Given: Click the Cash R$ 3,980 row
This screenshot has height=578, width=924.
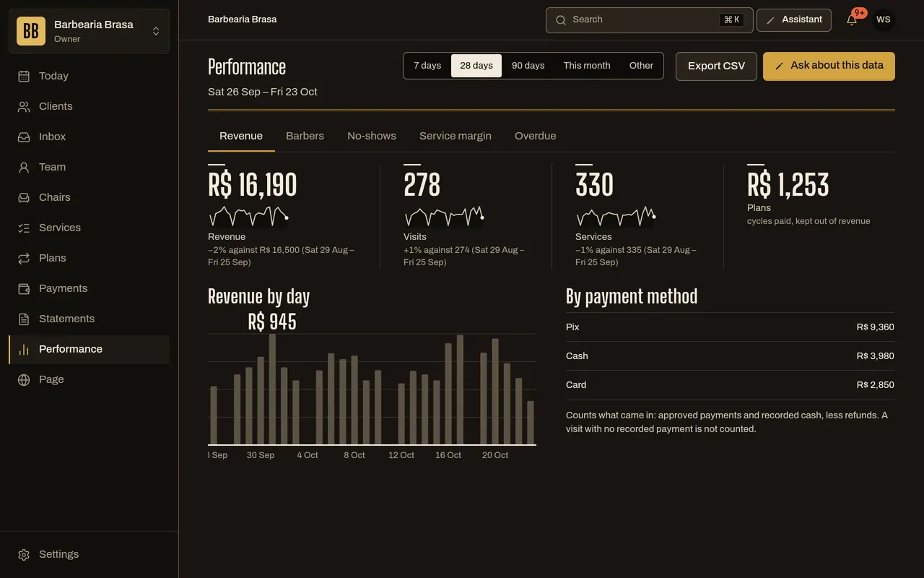Looking at the screenshot, I should click(730, 356).
